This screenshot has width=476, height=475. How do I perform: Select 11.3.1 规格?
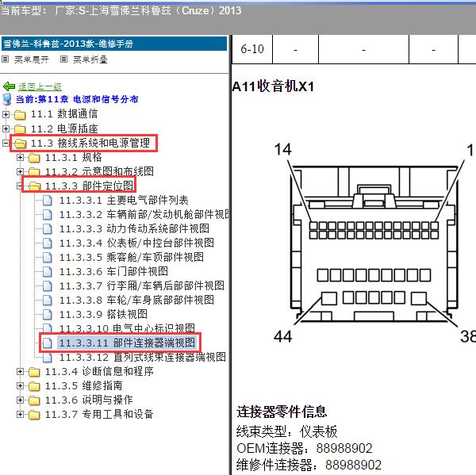73,157
